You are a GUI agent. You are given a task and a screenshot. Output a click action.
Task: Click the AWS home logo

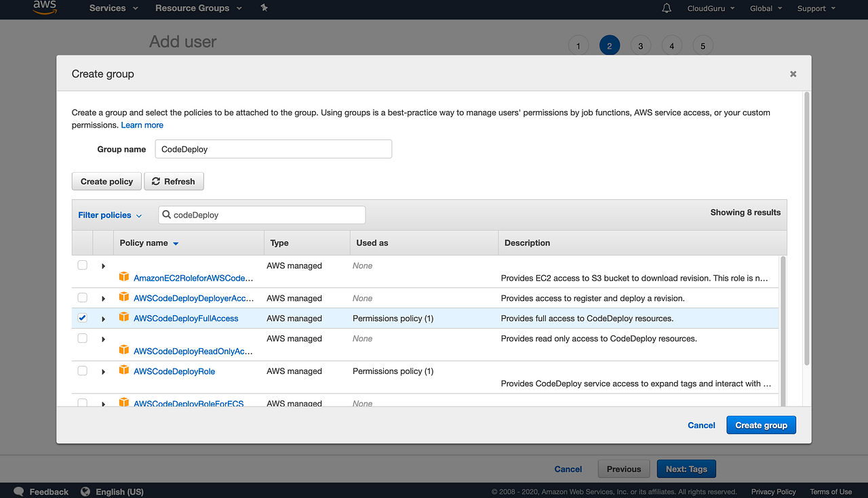[x=43, y=8]
